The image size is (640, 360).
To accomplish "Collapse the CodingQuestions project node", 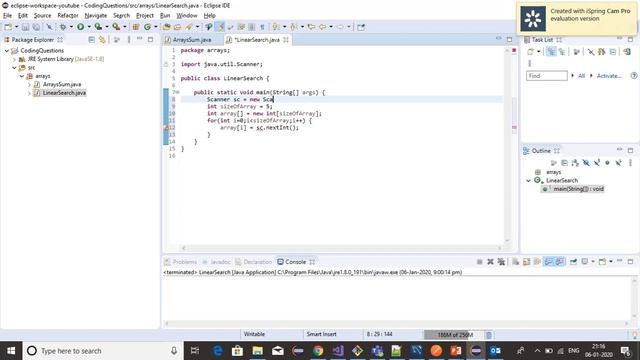I will [x=7, y=51].
